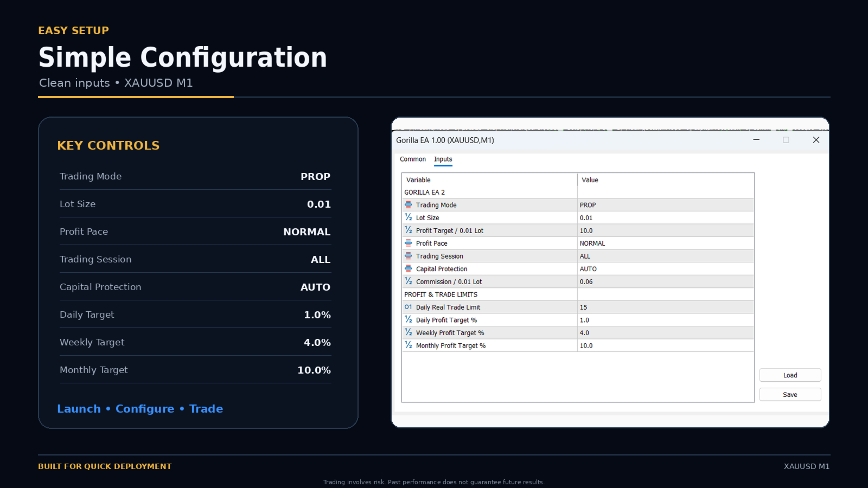Click the Capital Protection row icon
The width and height of the screenshot is (868, 488).
409,268
